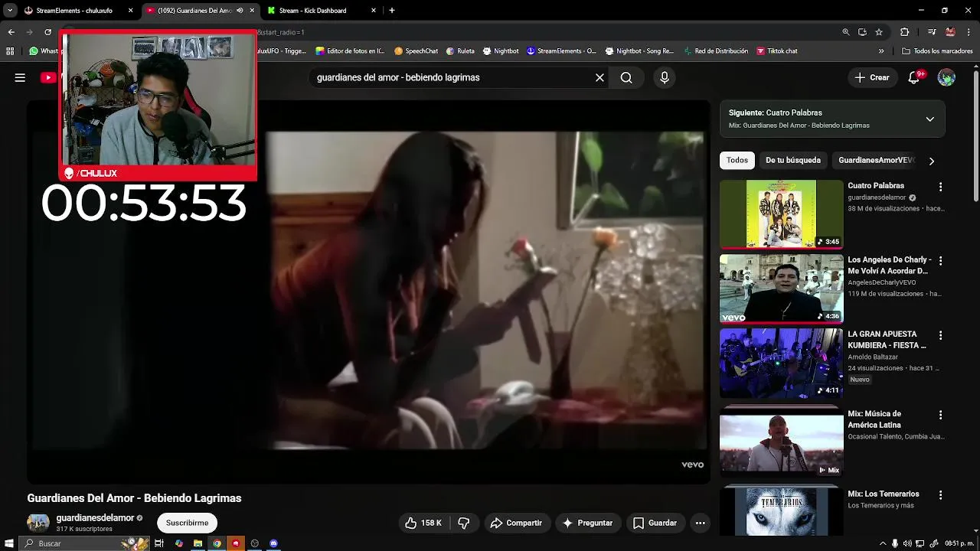Open the Red de Distribución bookmark
This screenshot has width=980, height=551.
tap(714, 51)
